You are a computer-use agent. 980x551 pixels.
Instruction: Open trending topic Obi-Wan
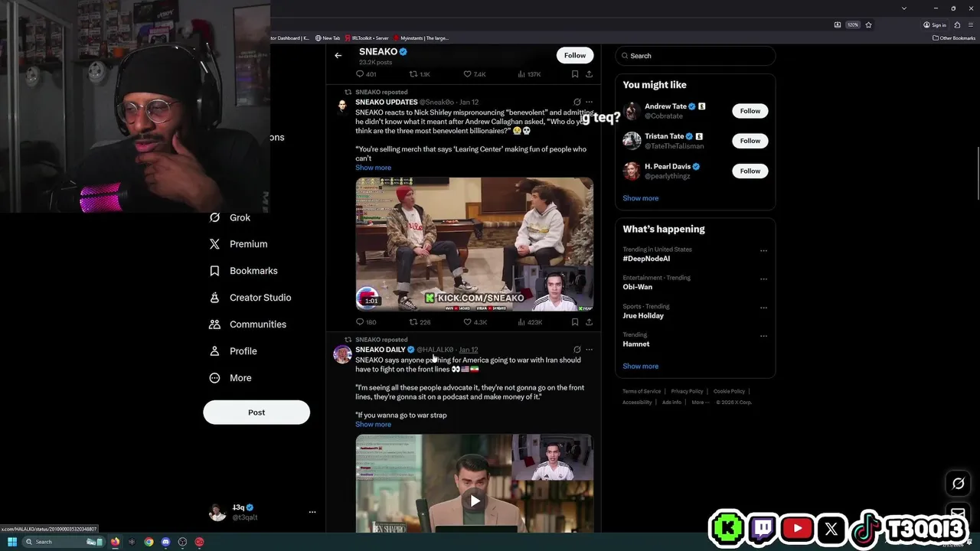pyautogui.click(x=637, y=287)
